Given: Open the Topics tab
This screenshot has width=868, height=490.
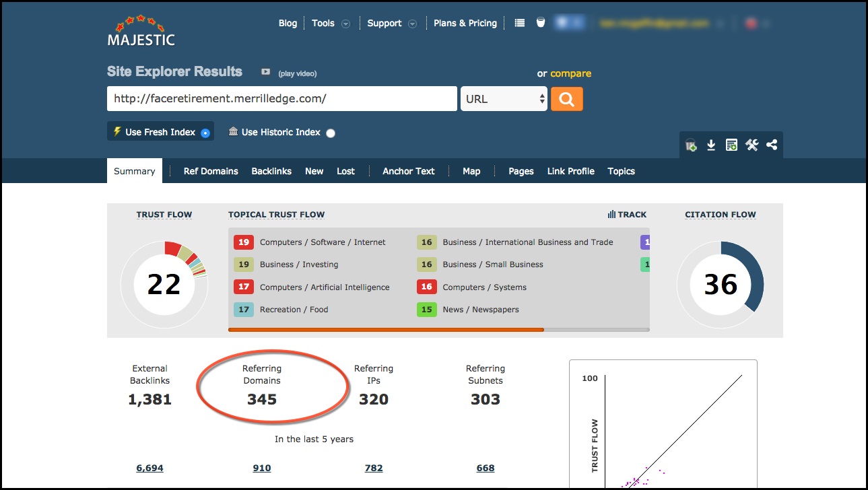Looking at the screenshot, I should click(x=621, y=171).
